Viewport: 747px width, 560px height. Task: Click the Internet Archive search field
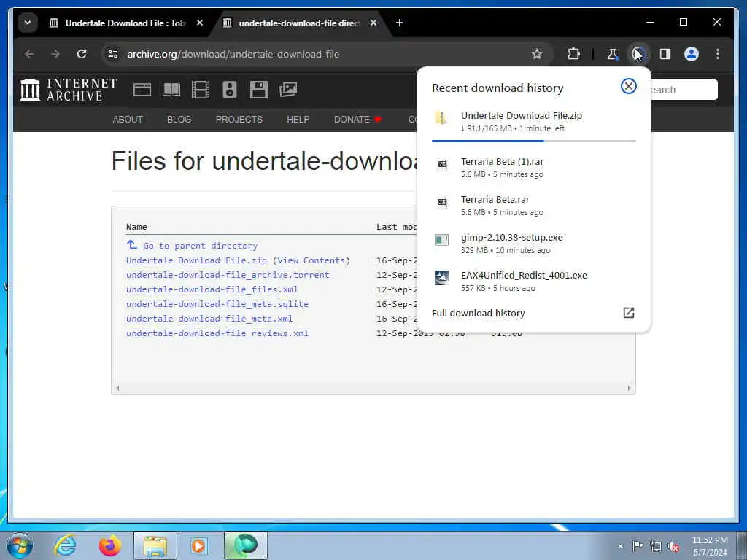pos(684,90)
